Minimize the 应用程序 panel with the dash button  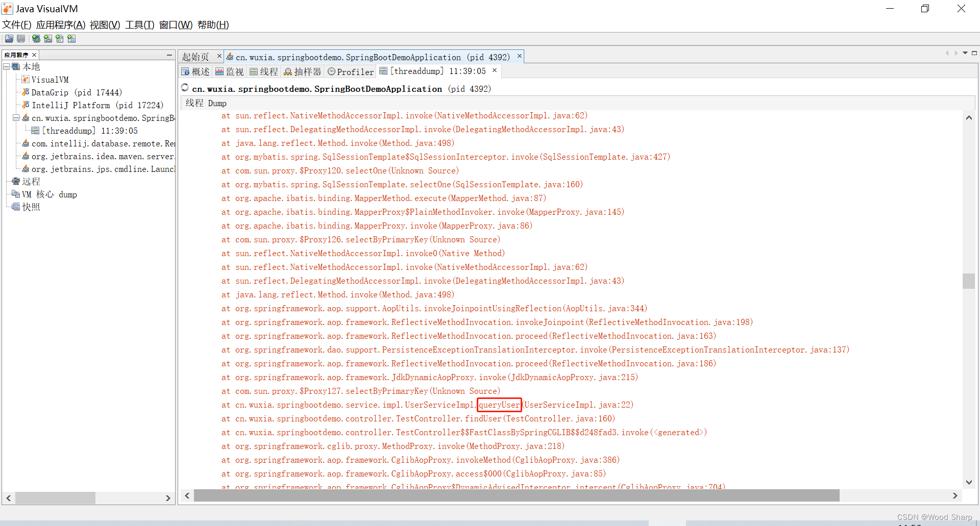[169, 55]
